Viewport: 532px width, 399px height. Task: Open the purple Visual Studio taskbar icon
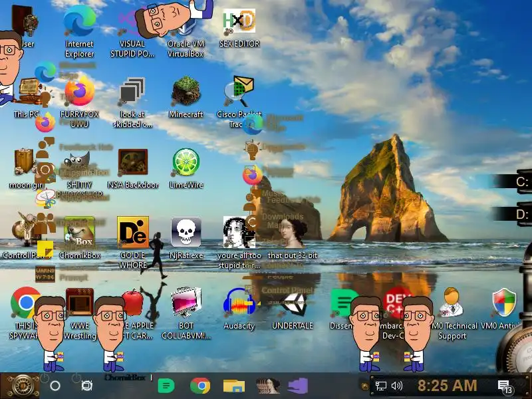tap(298, 386)
